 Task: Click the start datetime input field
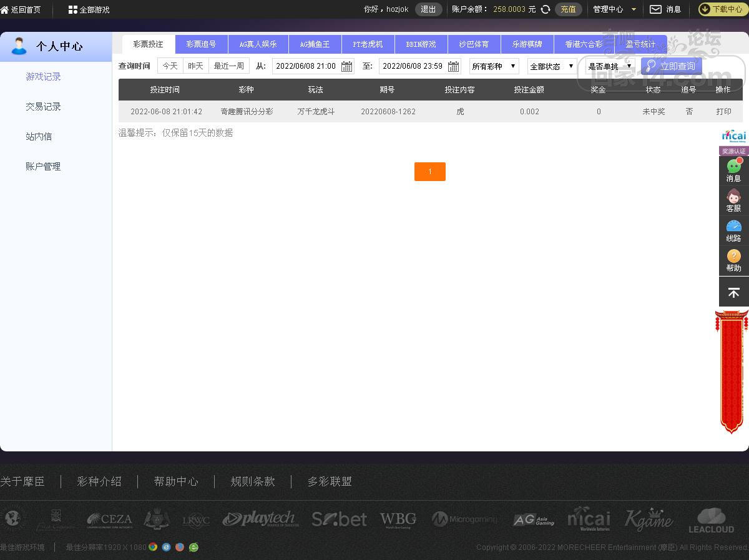[306, 66]
